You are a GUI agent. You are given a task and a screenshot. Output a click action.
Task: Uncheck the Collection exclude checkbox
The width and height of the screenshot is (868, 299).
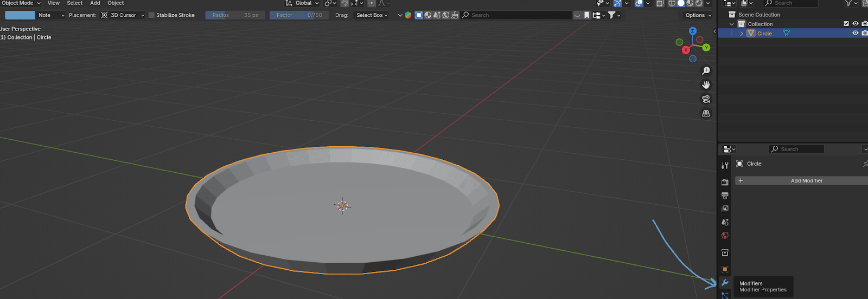pyautogui.click(x=846, y=24)
